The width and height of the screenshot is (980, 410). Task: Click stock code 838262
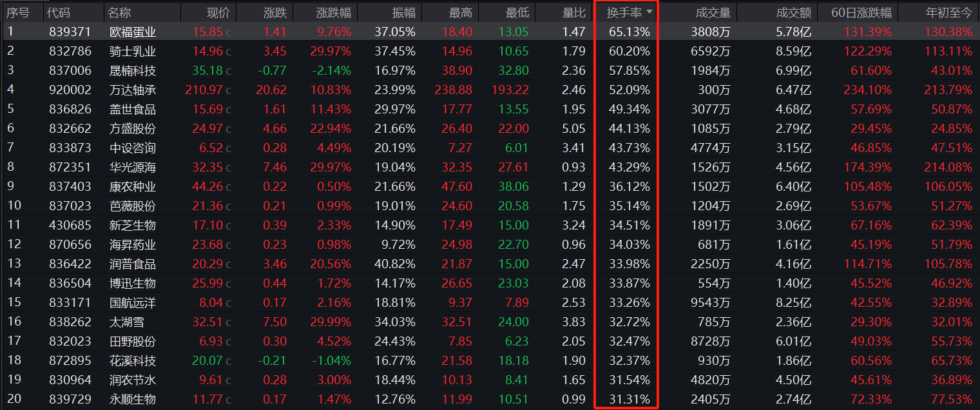[70, 322]
